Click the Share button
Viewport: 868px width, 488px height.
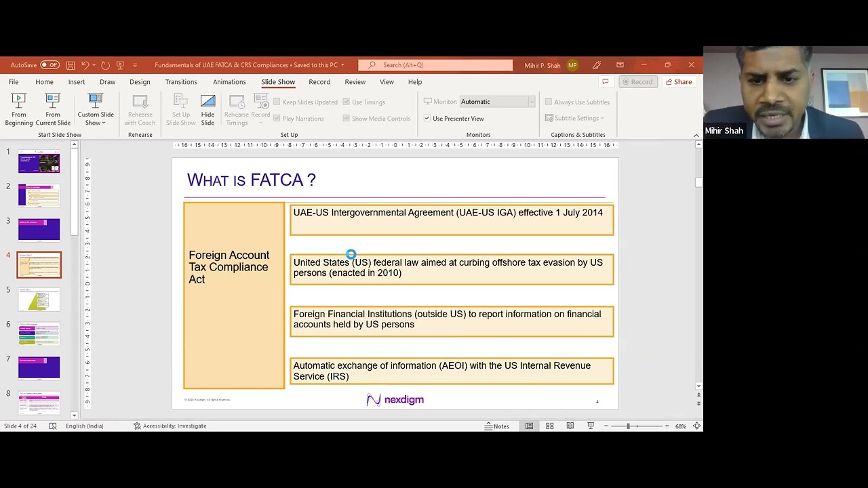click(678, 82)
